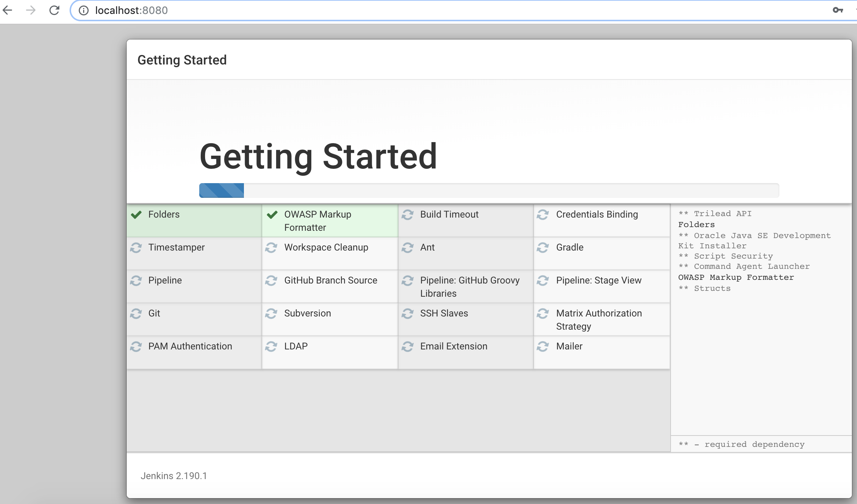857x504 pixels.
Task: Select the Credentials Binding plugin entry
Action: click(x=597, y=215)
